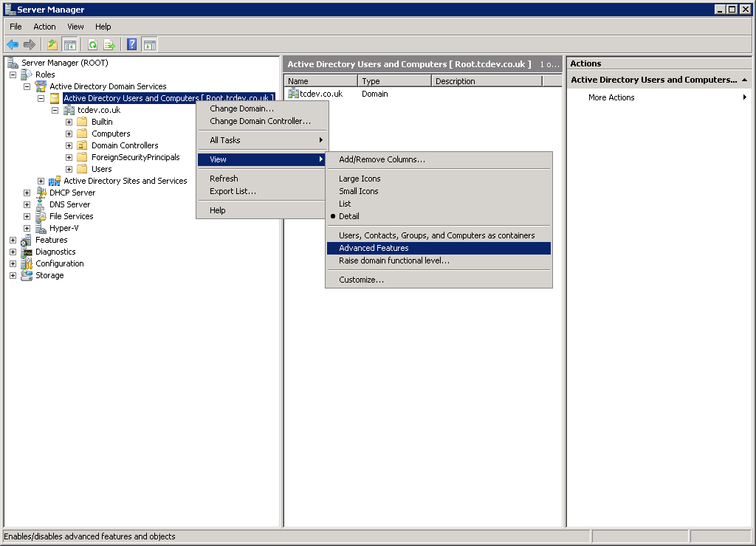The height and width of the screenshot is (546, 756).
Task: Collapse the tcdev.co.uk tree node
Action: pyautogui.click(x=55, y=111)
